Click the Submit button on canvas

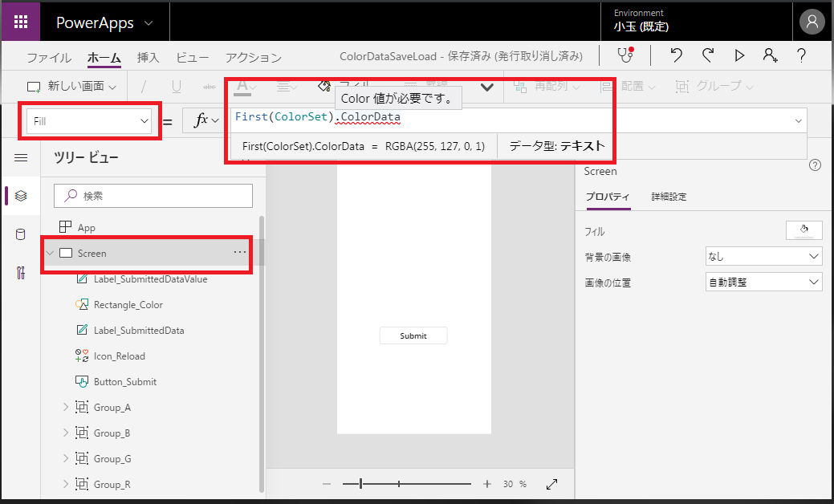413,335
